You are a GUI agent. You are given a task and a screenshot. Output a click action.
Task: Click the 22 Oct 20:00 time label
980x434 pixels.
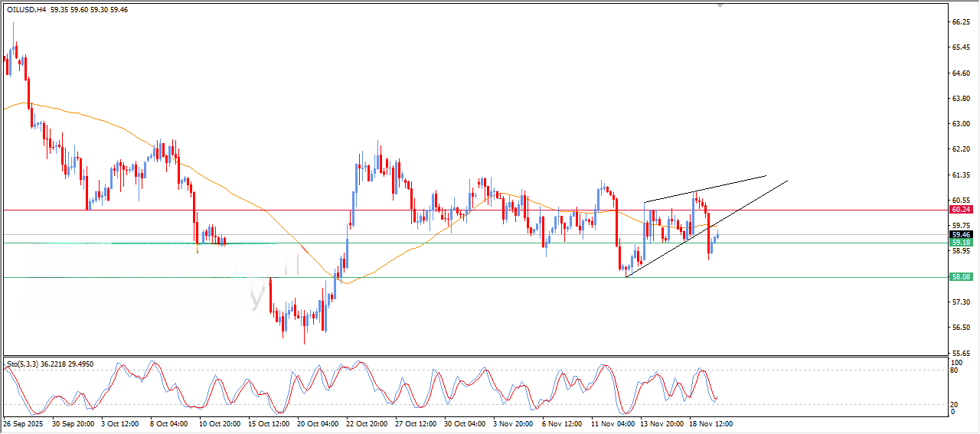pyautogui.click(x=368, y=423)
